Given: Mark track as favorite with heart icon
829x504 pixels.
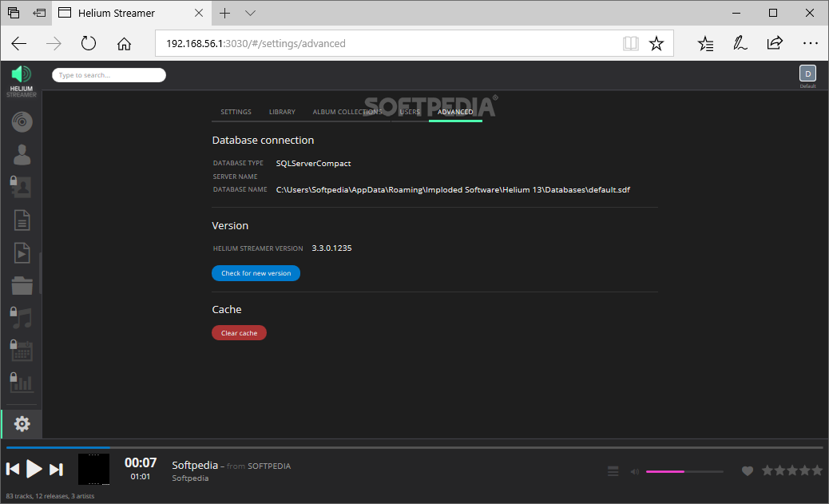Looking at the screenshot, I should 747,470.
